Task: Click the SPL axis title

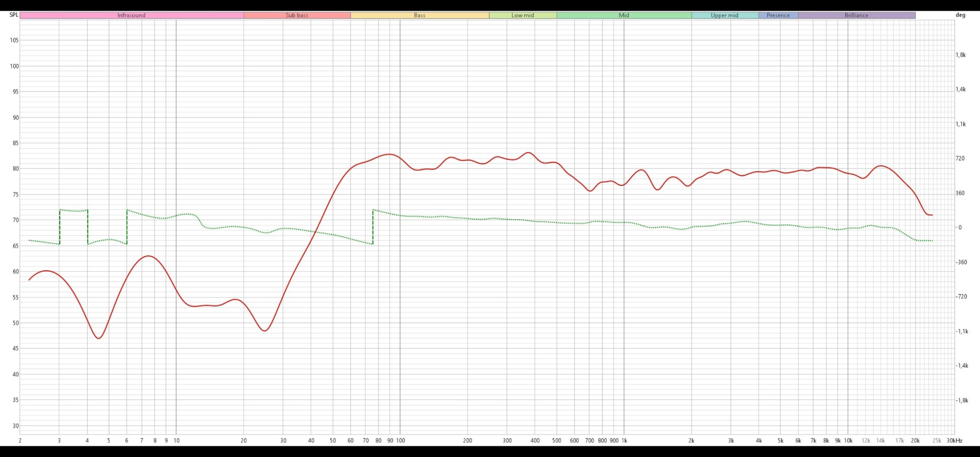Action: pos(14,15)
